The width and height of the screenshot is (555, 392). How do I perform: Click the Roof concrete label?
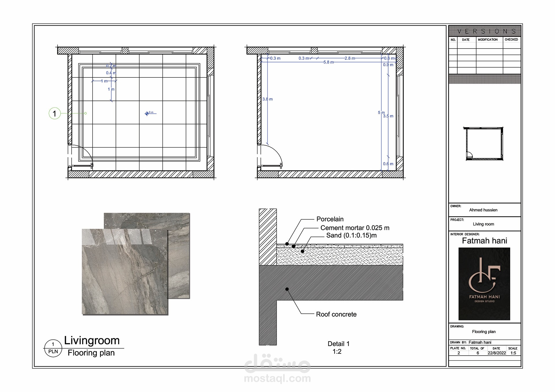pyautogui.click(x=336, y=314)
